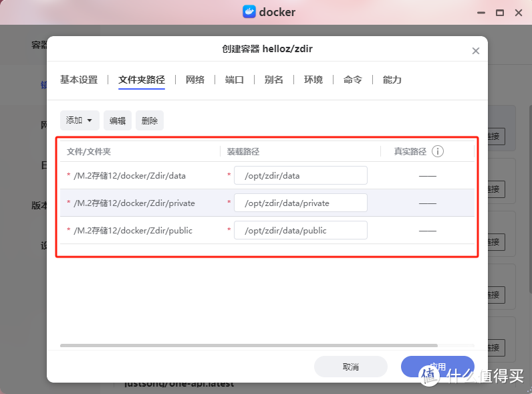Click the 真实路径 column header
Viewport: 532px width, 394px height.
(x=410, y=151)
